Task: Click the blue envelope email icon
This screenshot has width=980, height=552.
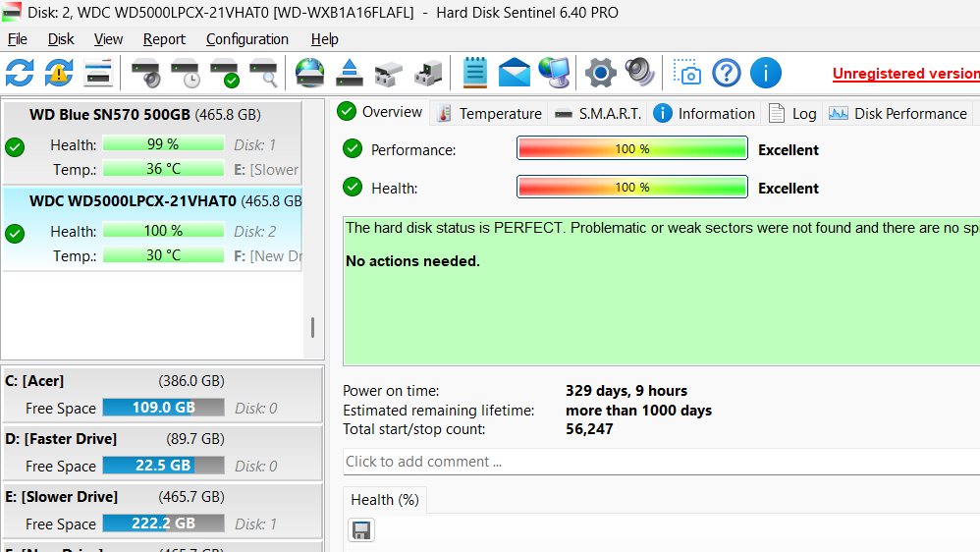Action: pyautogui.click(x=514, y=73)
